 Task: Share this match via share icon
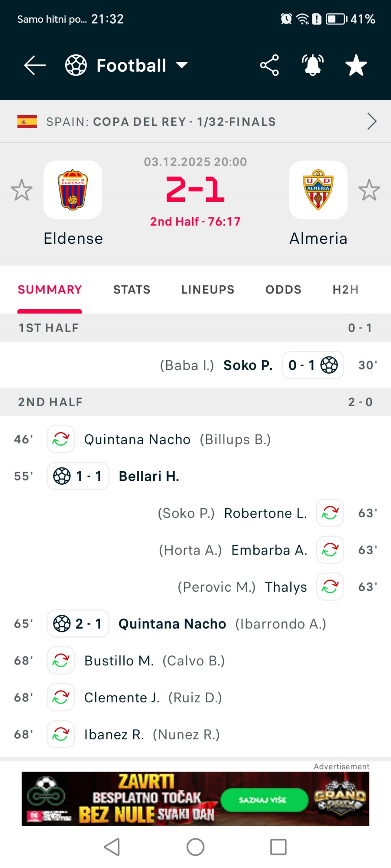[269, 65]
